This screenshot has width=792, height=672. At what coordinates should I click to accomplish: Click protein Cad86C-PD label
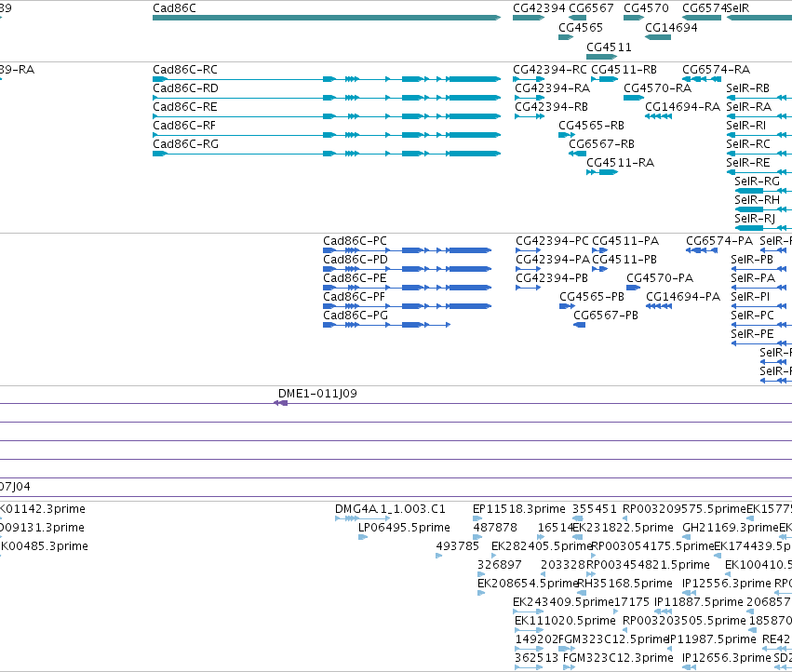click(x=356, y=259)
